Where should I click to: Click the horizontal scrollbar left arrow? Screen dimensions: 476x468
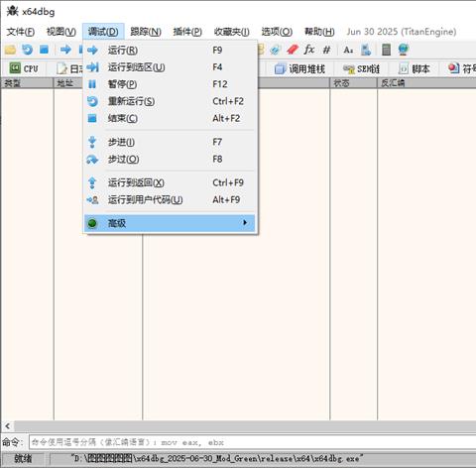click(x=8, y=426)
